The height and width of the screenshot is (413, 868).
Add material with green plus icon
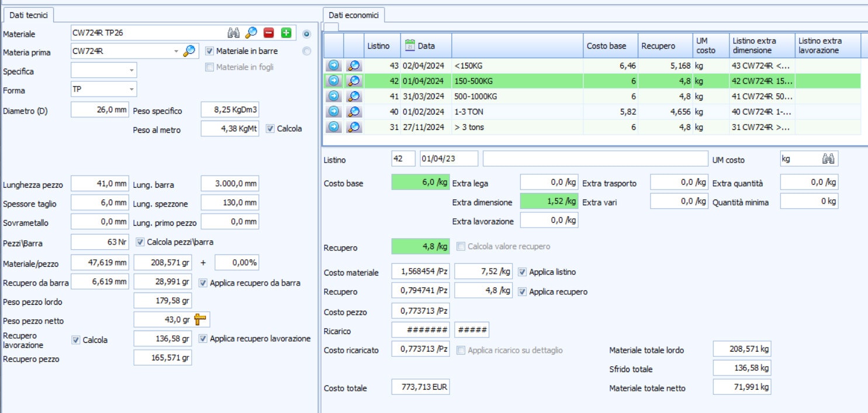point(286,33)
